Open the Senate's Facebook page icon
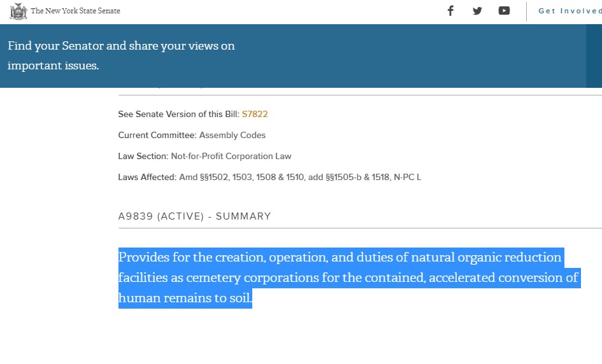Screen dimensions: 602x364 pyautogui.click(x=450, y=11)
